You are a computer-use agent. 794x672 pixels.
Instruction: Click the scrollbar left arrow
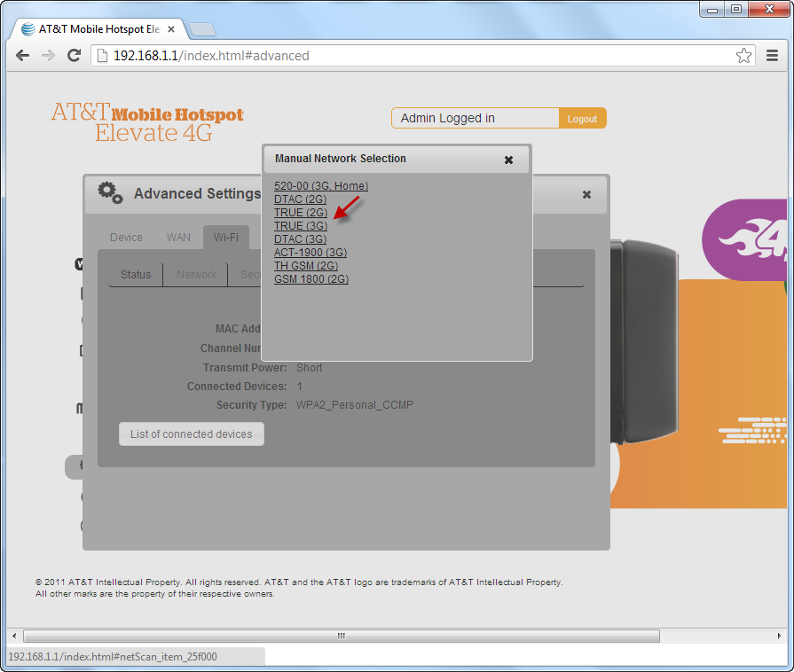(x=14, y=636)
